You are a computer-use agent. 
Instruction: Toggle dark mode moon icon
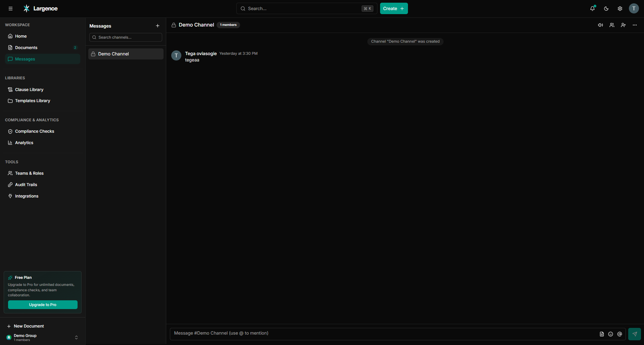click(x=606, y=9)
